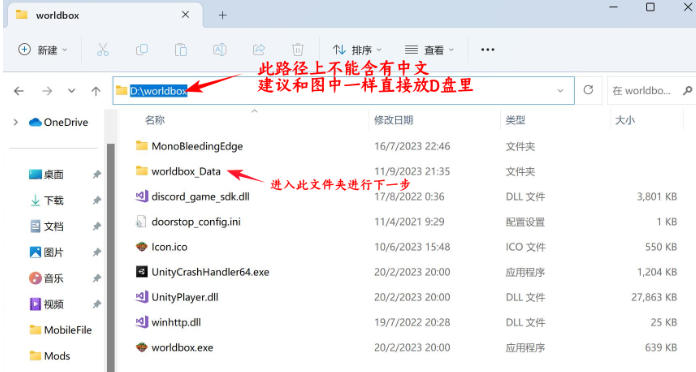Open Pictures (图片) in sidebar
The width and height of the screenshot is (696, 372).
click(46, 253)
